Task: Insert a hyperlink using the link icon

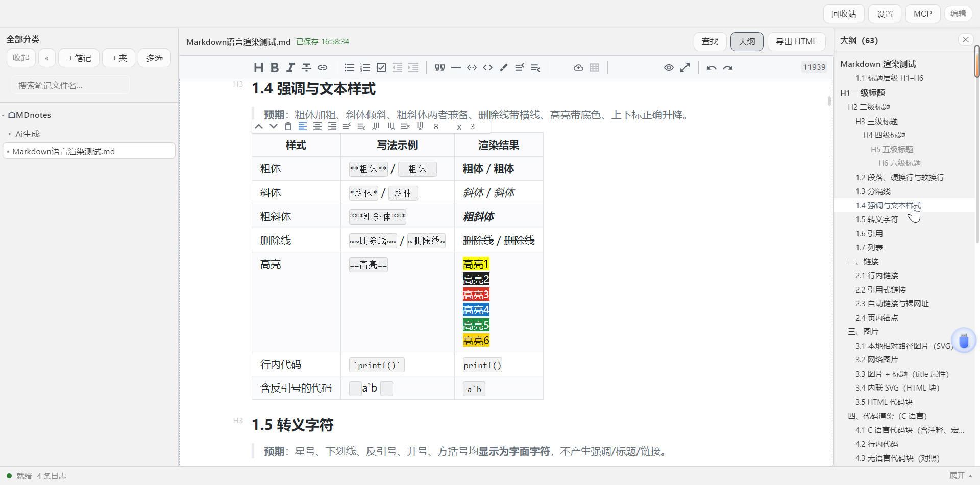Action: 322,67
